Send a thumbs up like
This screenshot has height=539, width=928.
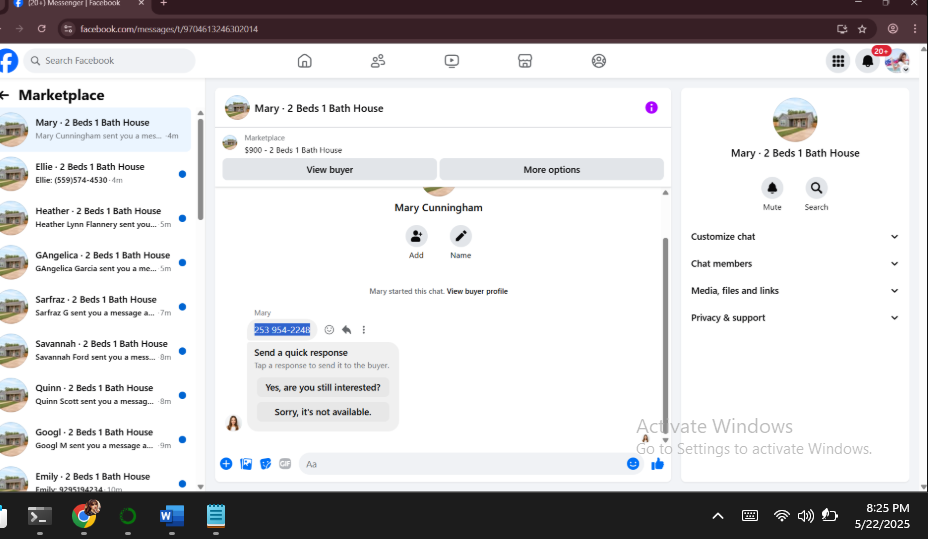point(658,464)
